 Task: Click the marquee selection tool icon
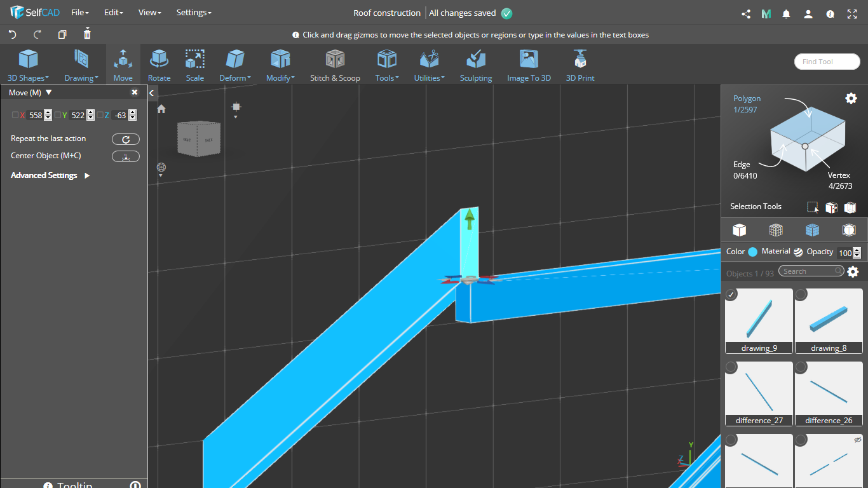(813, 207)
